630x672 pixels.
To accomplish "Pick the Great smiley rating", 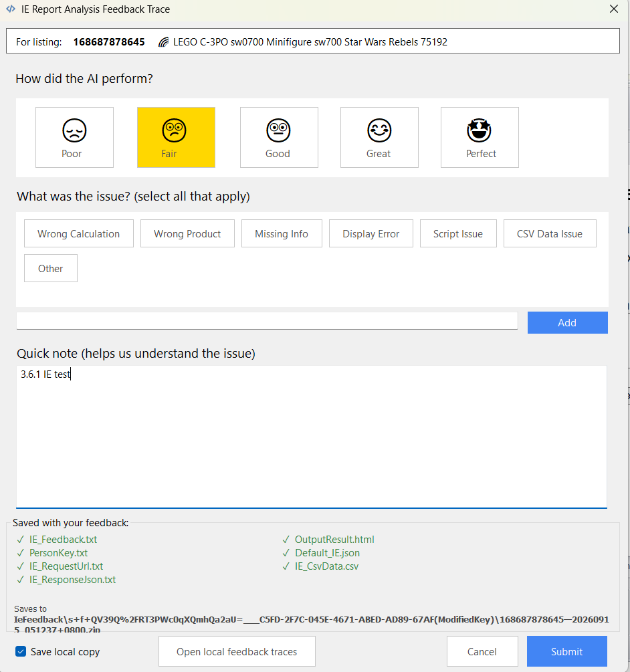I will [379, 137].
